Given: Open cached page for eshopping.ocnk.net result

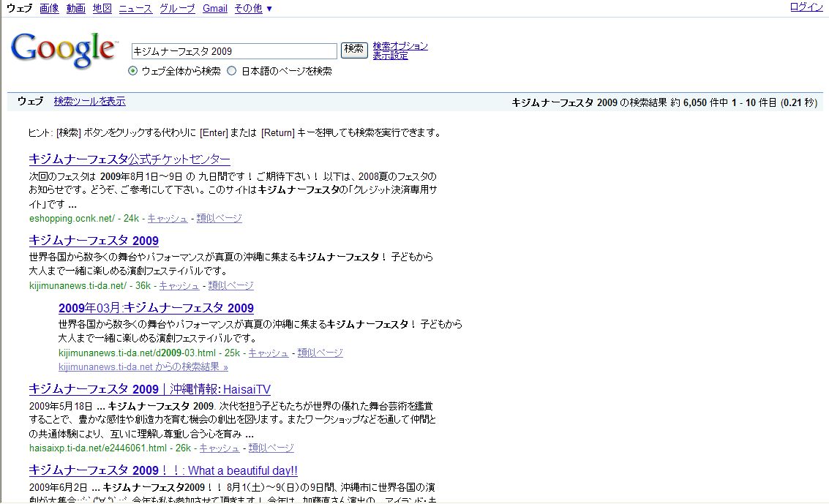Looking at the screenshot, I should [167, 218].
